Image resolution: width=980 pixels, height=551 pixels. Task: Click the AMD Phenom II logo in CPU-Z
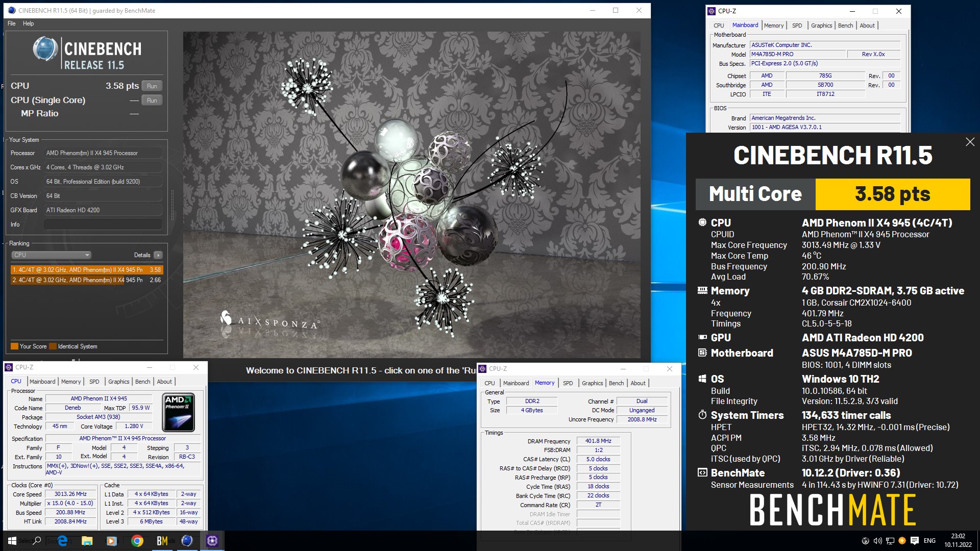pyautogui.click(x=178, y=412)
